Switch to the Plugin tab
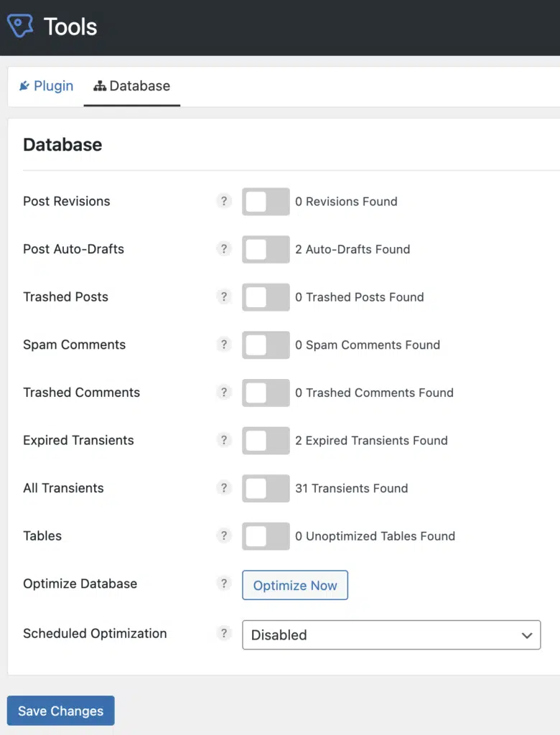560x735 pixels. point(46,86)
